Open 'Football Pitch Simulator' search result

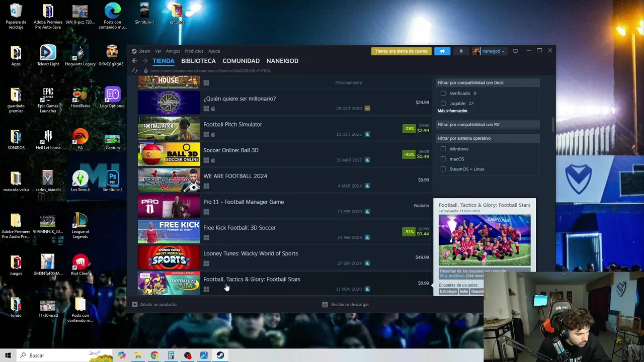click(x=285, y=129)
